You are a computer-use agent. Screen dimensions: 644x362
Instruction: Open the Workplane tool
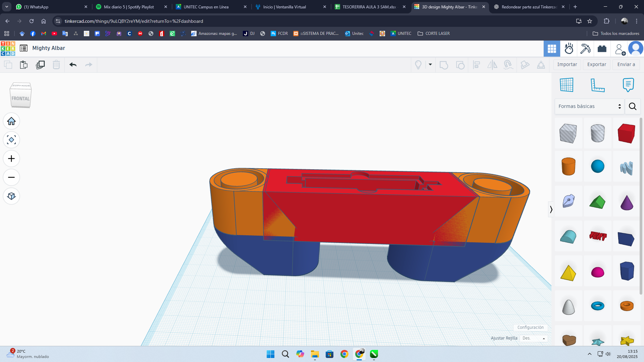(567, 85)
